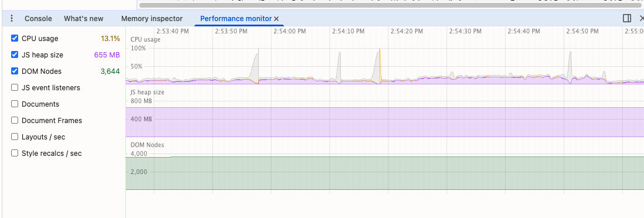
Task: Click the 4,000 axis label
Action: pos(139,154)
